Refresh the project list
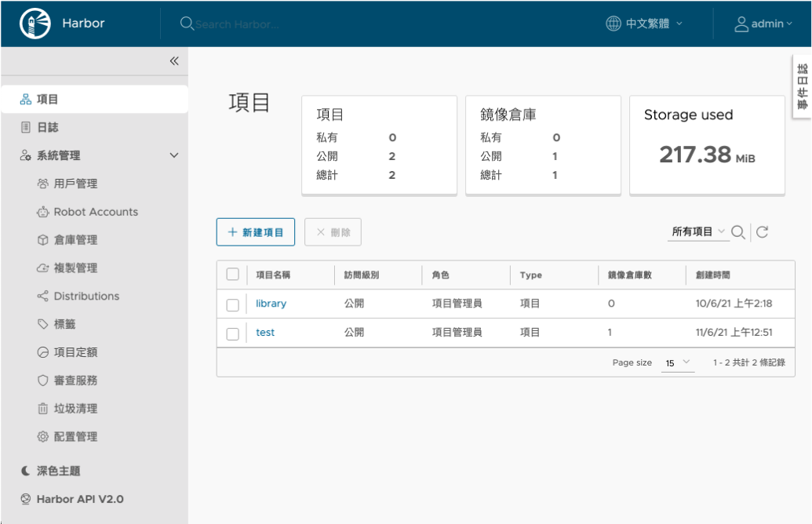 (x=762, y=232)
